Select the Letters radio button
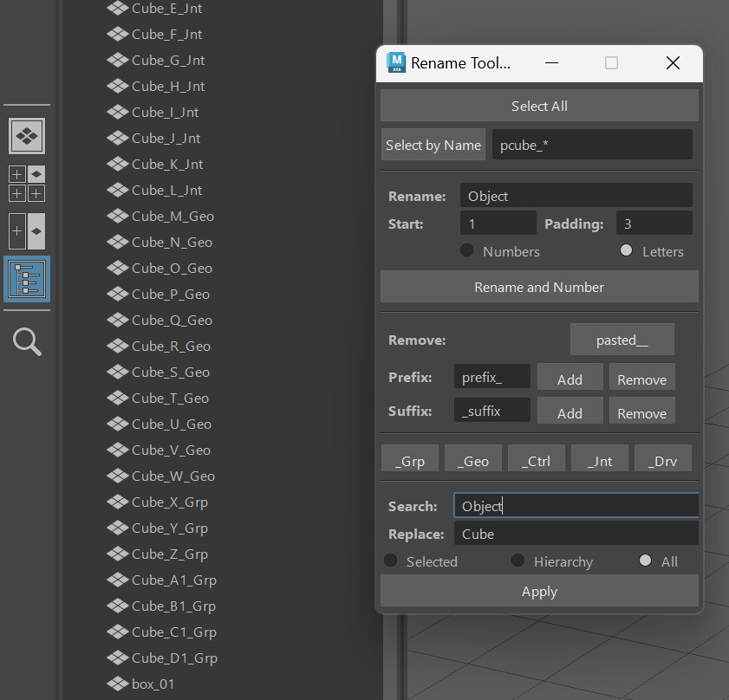729x700 pixels. click(x=626, y=251)
